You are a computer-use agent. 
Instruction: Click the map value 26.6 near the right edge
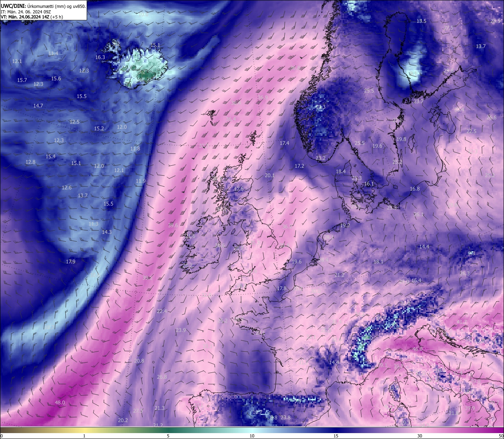(491, 117)
